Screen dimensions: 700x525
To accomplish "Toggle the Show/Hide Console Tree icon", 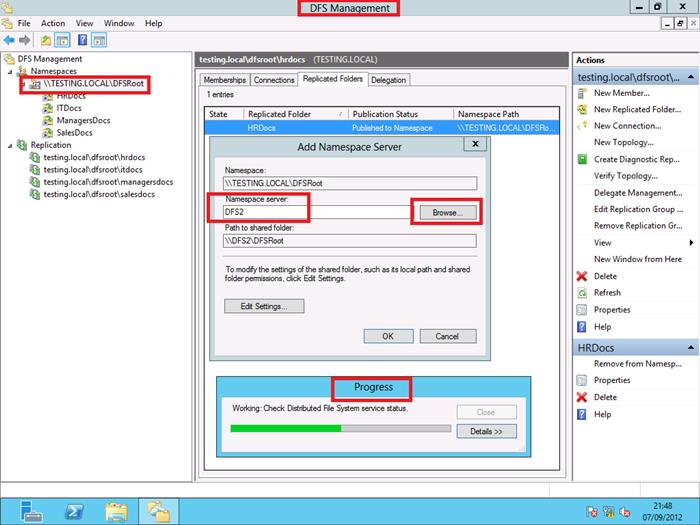I will [62, 41].
